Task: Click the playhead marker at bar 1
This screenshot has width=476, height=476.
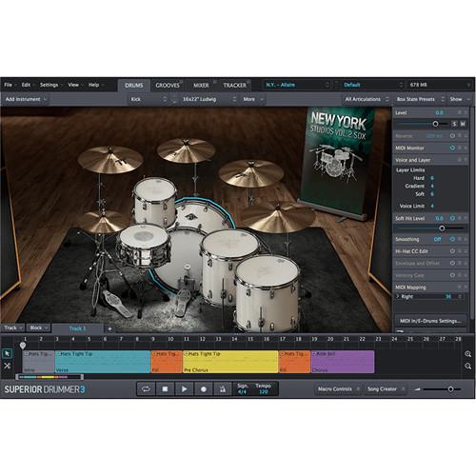Action: coord(23,346)
